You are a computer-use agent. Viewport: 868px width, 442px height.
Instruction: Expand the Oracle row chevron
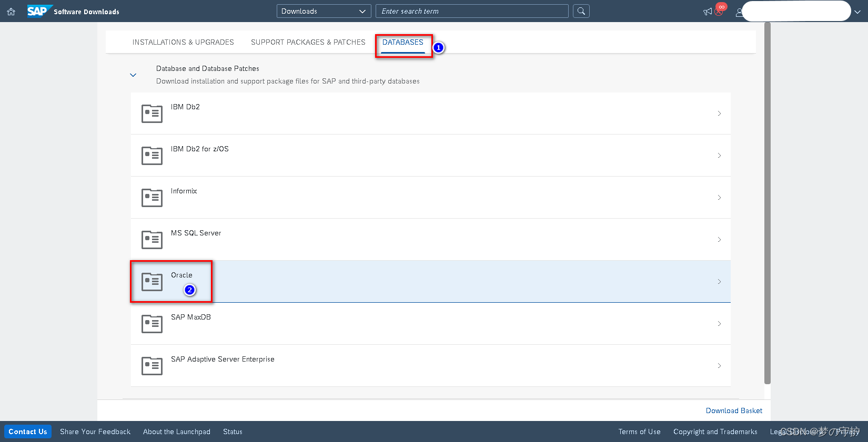point(719,282)
